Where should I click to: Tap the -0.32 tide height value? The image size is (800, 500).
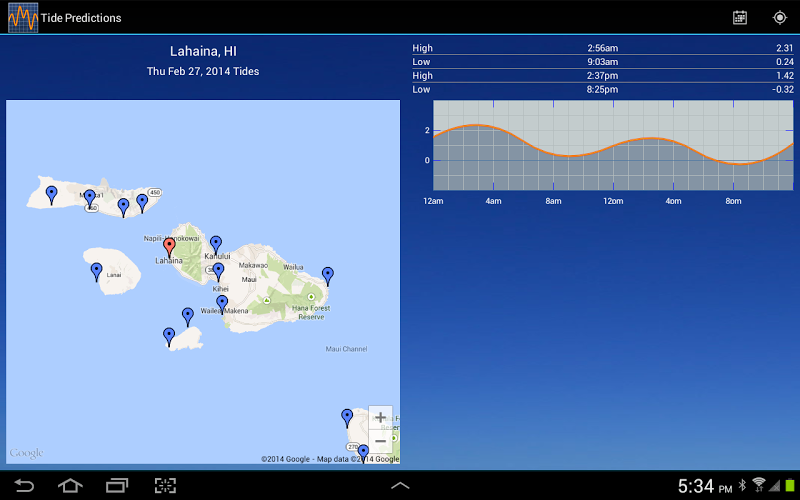coord(783,89)
